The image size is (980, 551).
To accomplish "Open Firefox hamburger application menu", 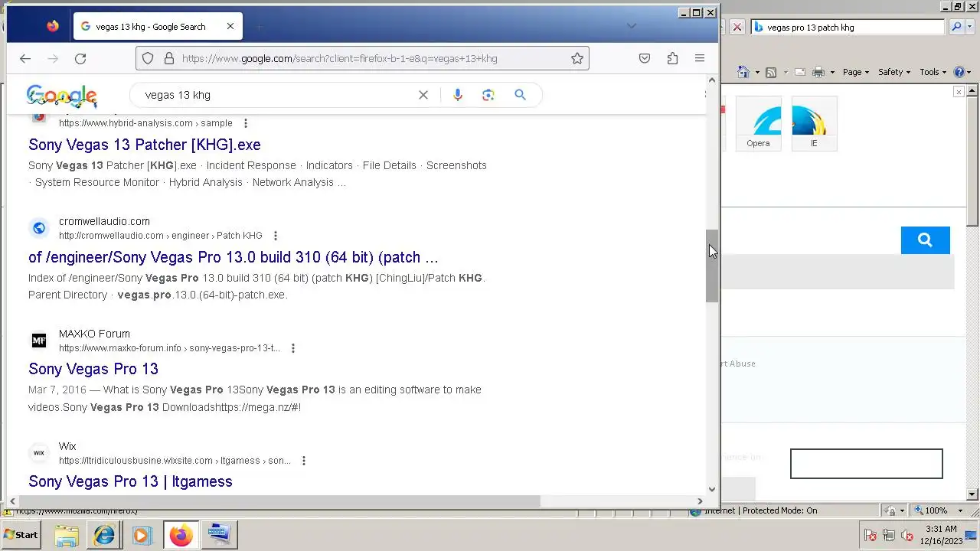I will [x=699, y=58].
